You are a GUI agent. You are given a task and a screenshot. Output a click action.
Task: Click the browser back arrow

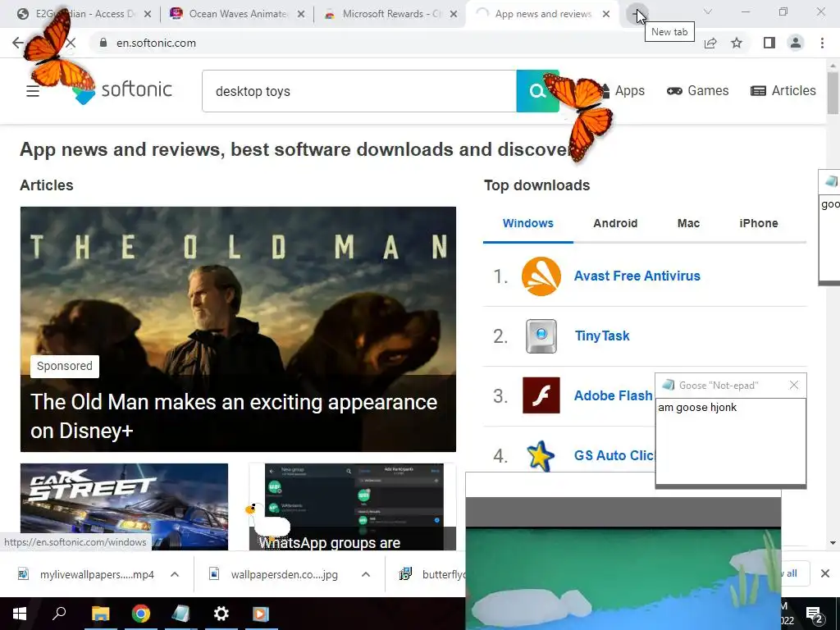(x=18, y=43)
